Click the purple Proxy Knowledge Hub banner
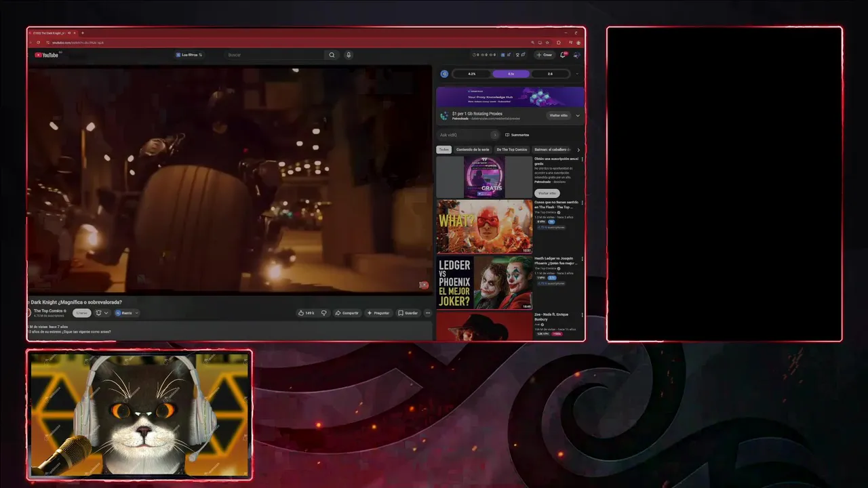This screenshot has width=868, height=488. tap(511, 97)
